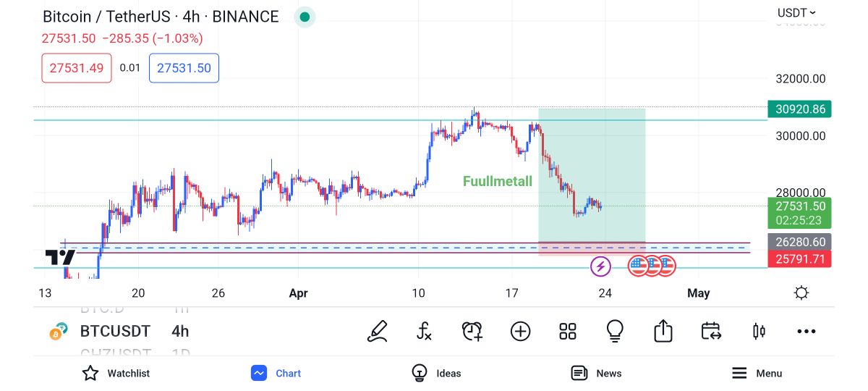Open the three-dot more options menu
The height and width of the screenshot is (391, 868).
pos(806,332)
